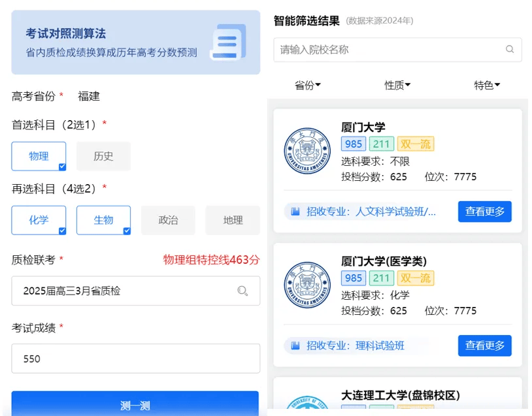
Task: Select 物理 as first-choice subject
Action: (39, 156)
